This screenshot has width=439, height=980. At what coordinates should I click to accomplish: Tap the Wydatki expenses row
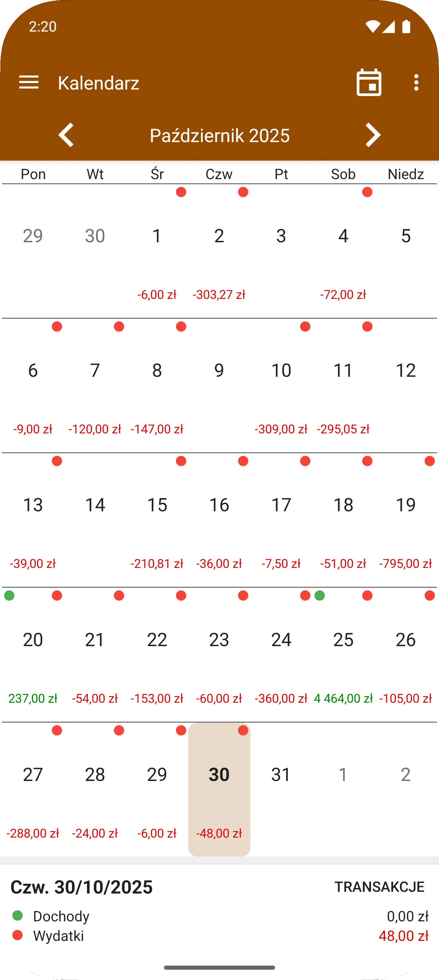(x=219, y=936)
